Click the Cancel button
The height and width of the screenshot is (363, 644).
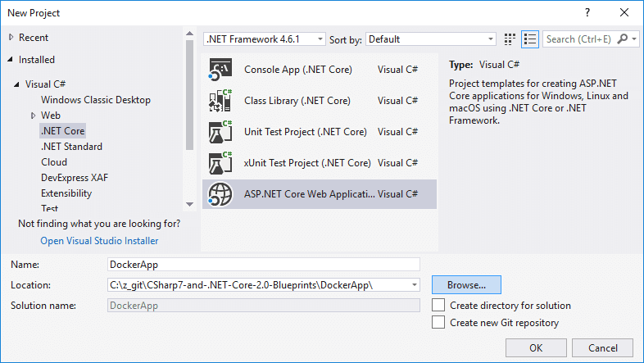[602, 348]
